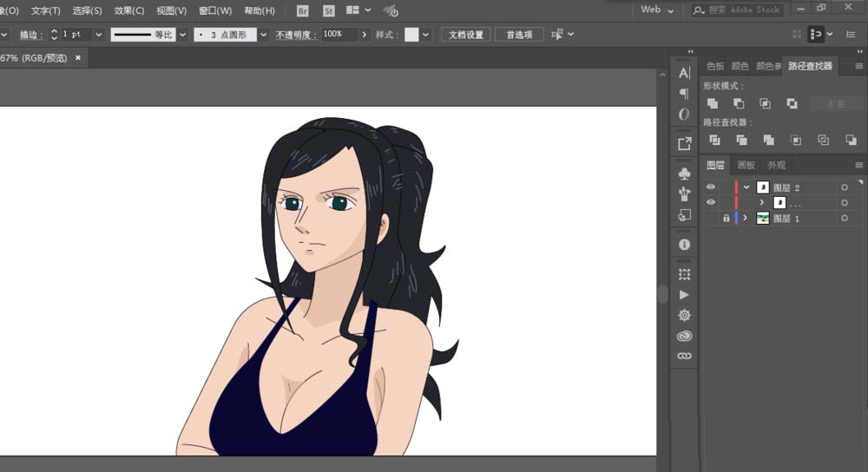Open the Paragraph panel icon

tap(684, 94)
